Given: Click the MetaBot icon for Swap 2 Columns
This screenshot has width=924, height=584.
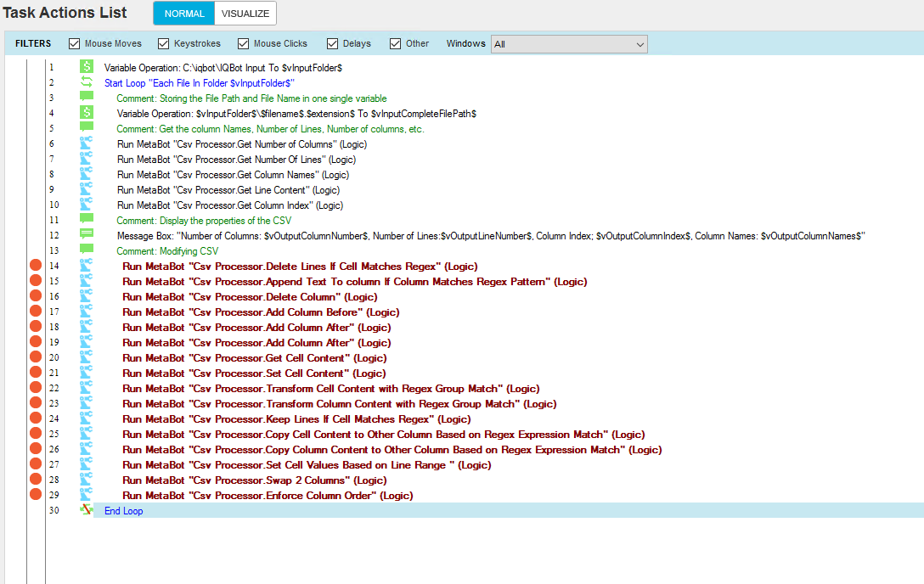Looking at the screenshot, I should click(87, 480).
